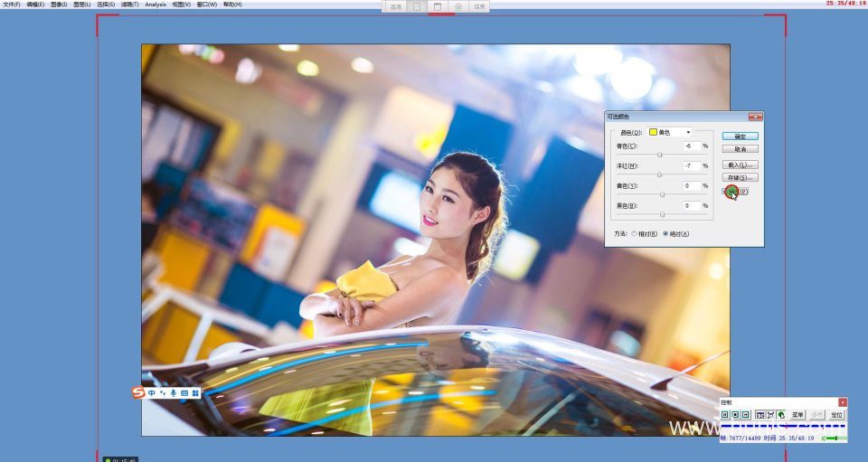Click the 菜单 button in 控制 panel

(x=797, y=414)
